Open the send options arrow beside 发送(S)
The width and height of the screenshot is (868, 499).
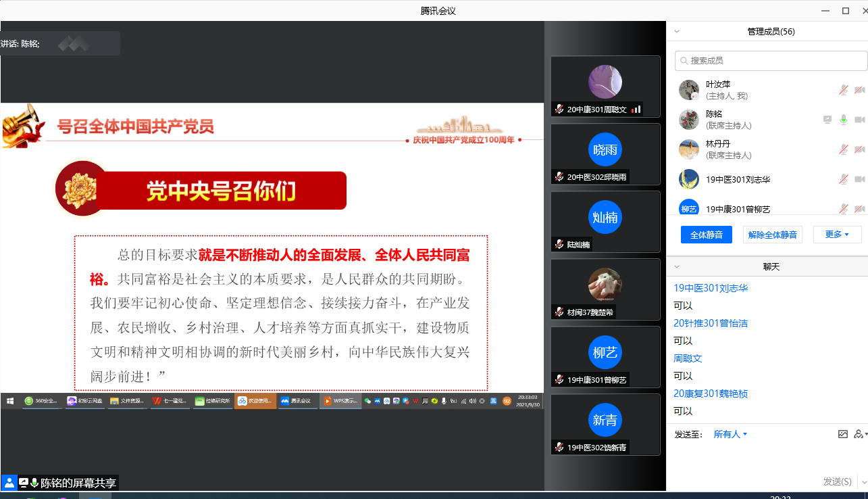pyautogui.click(x=861, y=481)
